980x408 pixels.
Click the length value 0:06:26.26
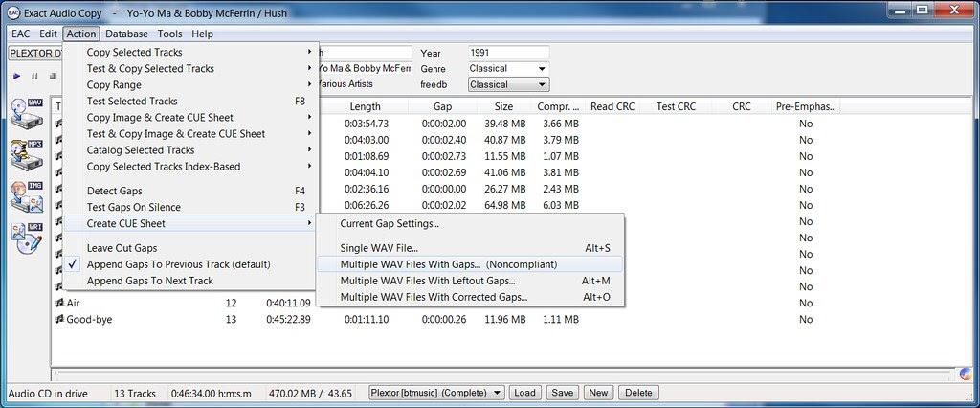tap(367, 205)
